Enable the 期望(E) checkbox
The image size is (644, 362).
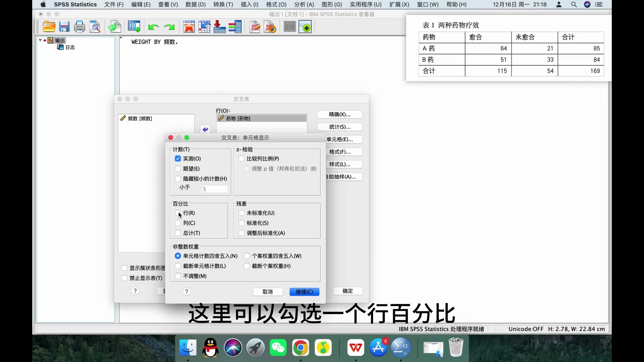178,169
